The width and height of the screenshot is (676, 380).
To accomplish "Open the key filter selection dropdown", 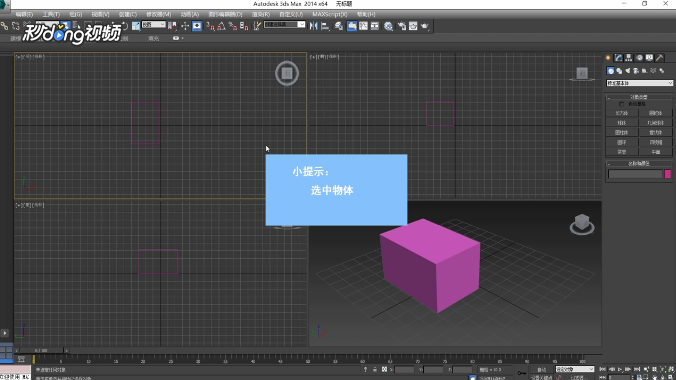I will click(x=574, y=369).
